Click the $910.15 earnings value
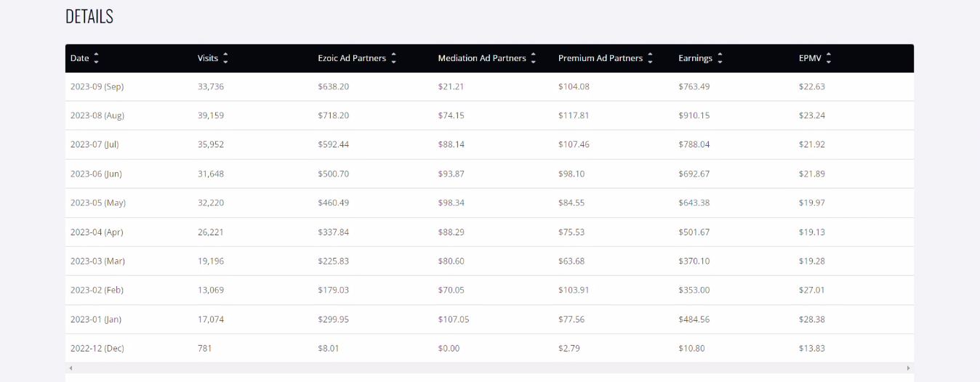 point(694,115)
